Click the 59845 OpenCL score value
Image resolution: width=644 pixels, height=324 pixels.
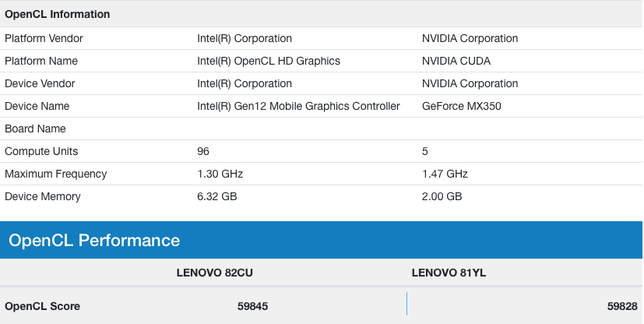pos(252,306)
